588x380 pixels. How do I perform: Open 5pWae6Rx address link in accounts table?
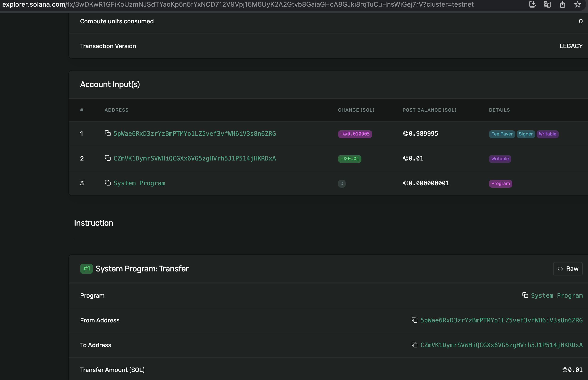tap(195, 134)
